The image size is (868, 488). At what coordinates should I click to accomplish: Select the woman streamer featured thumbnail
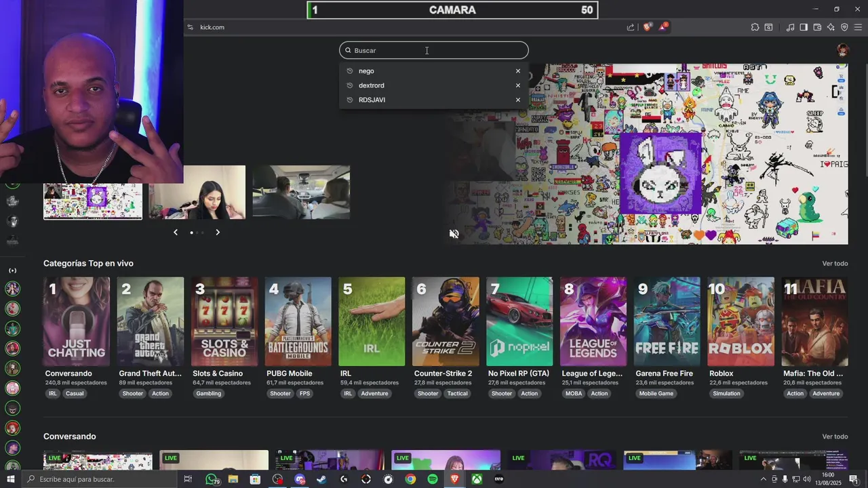point(197,192)
